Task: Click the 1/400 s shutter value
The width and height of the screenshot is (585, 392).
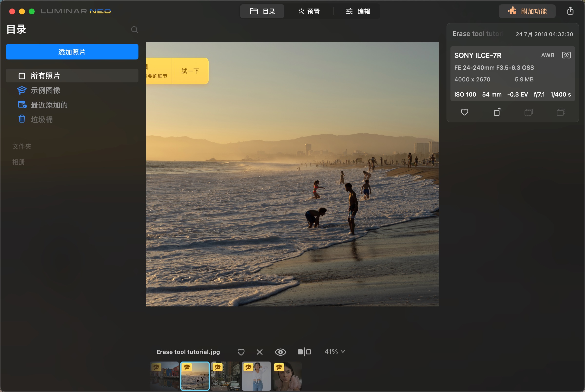Action: pyautogui.click(x=561, y=95)
